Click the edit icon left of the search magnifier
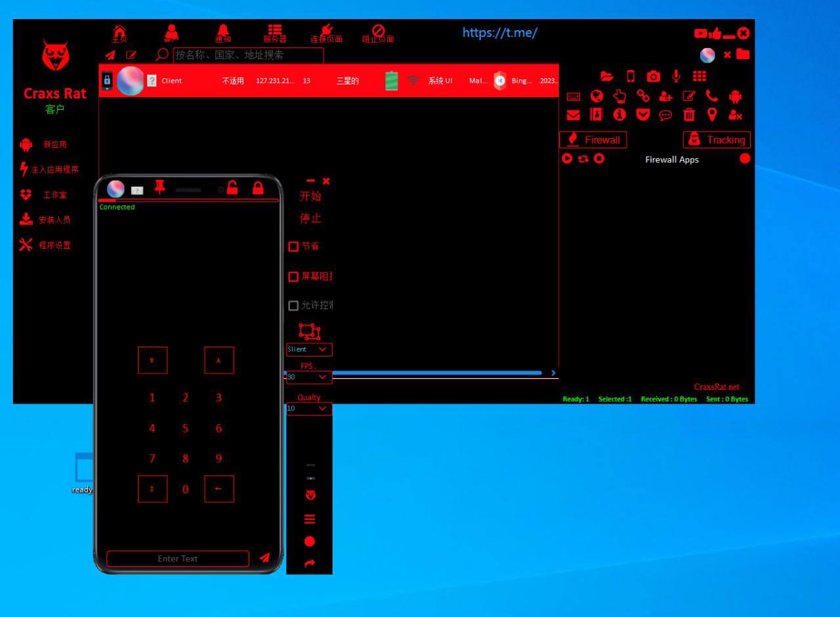 [131, 55]
